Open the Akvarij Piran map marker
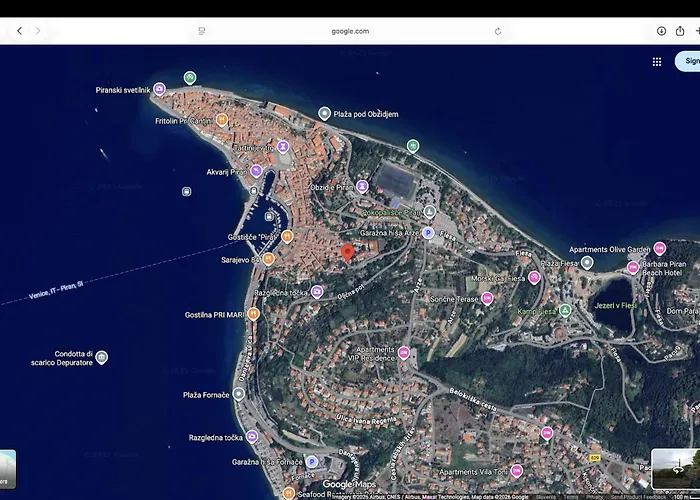This screenshot has width=700, height=500. 256,171
